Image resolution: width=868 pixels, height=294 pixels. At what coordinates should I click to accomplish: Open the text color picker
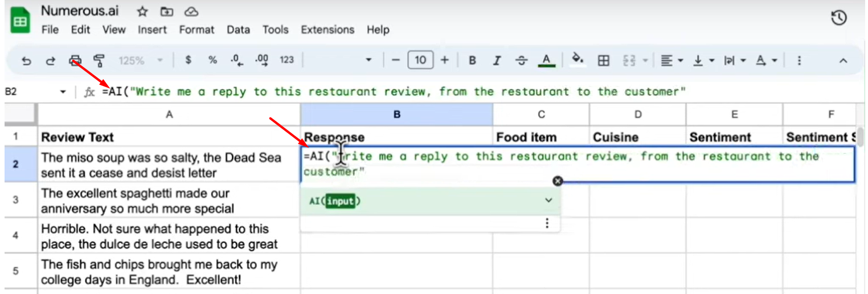(546, 60)
